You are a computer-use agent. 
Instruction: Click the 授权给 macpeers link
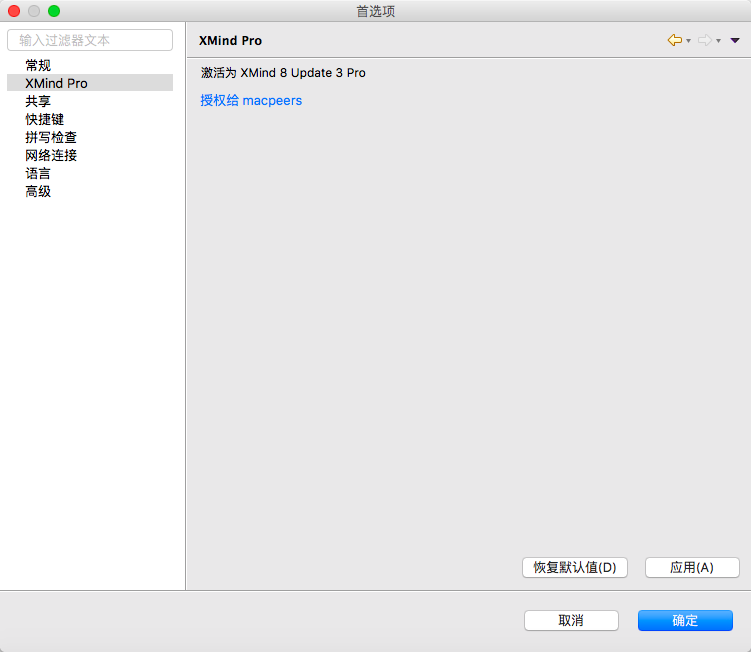[251, 101]
